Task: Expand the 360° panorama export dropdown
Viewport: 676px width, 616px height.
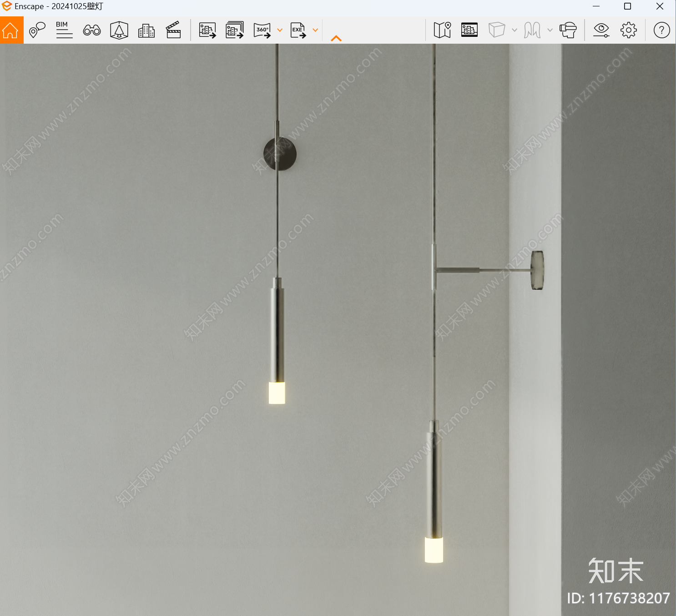Action: 280,30
